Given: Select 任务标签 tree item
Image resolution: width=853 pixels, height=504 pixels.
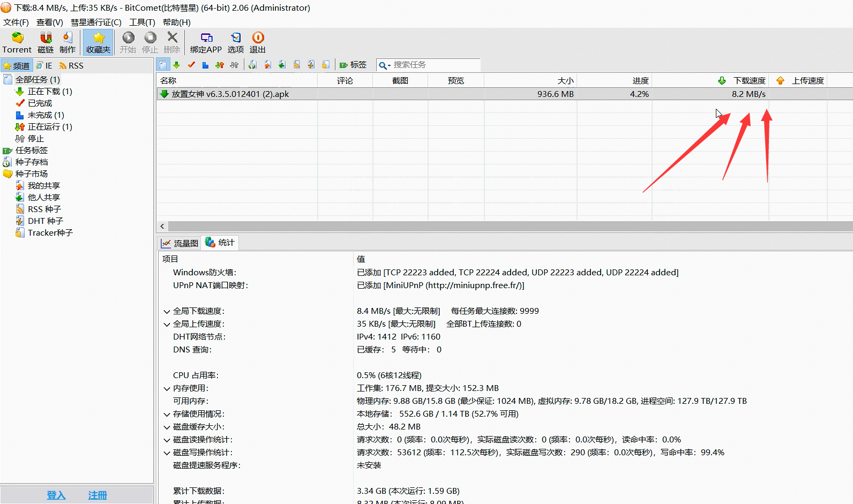Looking at the screenshot, I should tap(32, 151).
